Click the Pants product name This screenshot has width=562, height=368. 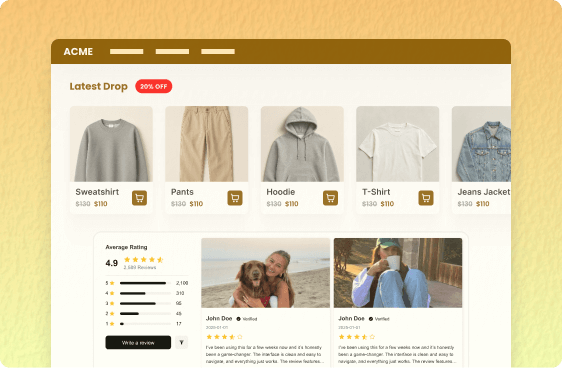[x=182, y=192]
